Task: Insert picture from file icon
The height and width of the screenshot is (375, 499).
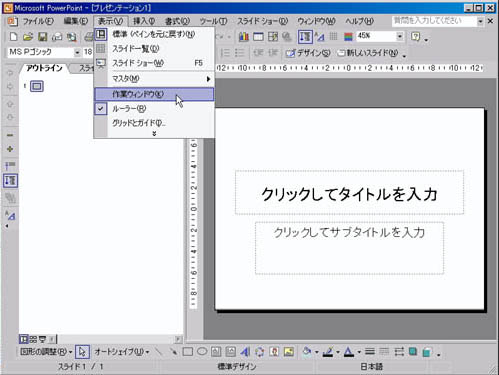Action: pos(289,352)
